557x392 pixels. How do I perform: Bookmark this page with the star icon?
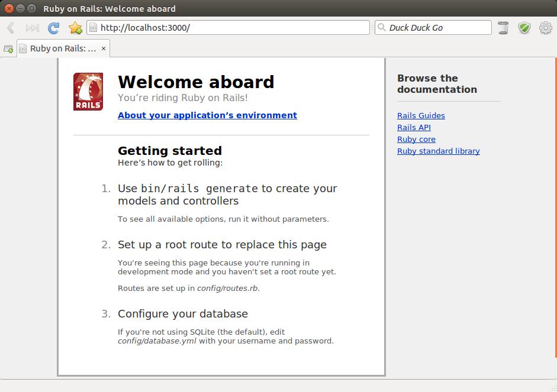coord(75,28)
